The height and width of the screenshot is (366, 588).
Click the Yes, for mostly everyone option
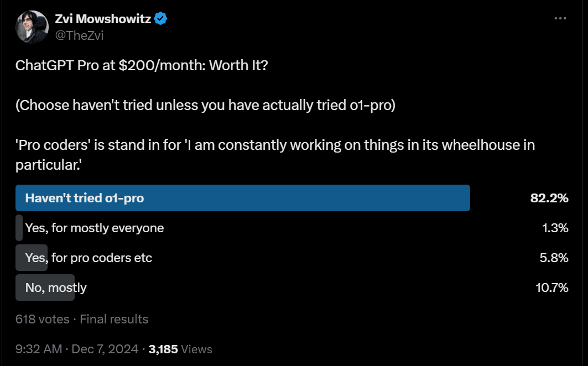[95, 228]
